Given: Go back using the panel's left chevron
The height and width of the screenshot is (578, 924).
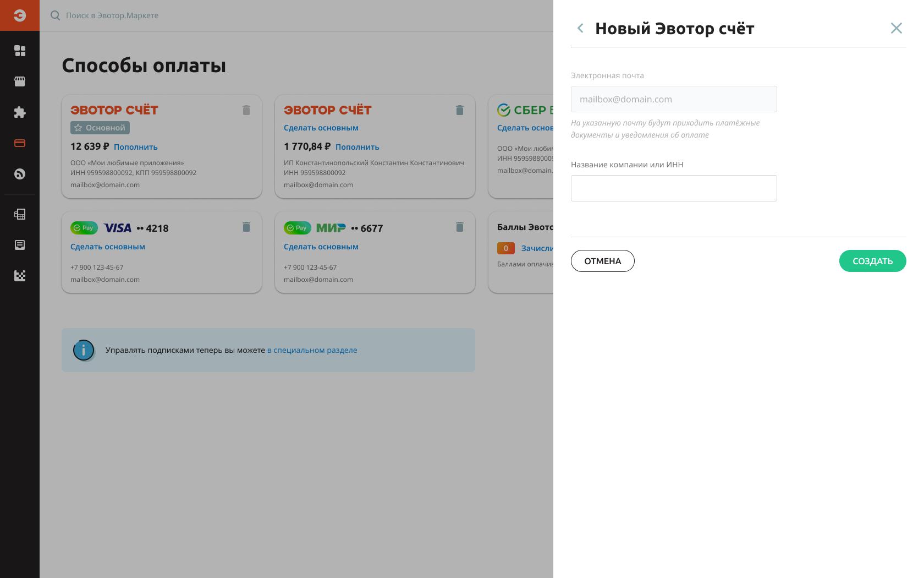Looking at the screenshot, I should [580, 28].
